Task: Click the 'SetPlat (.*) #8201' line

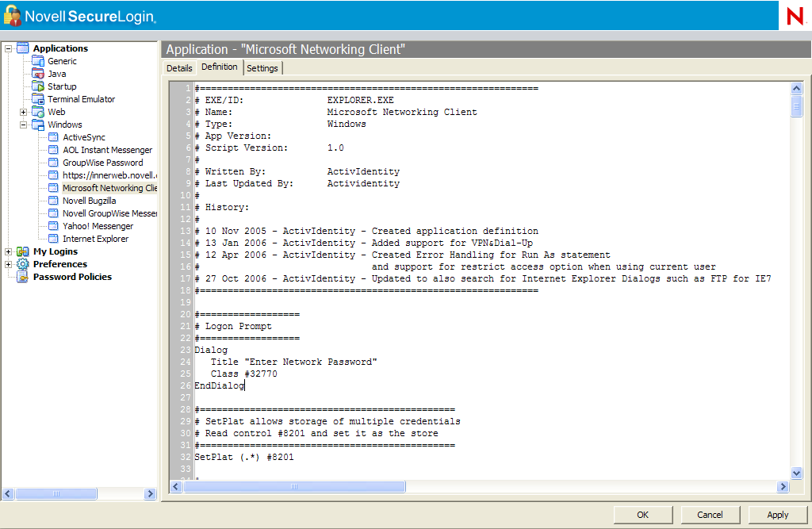Action: (x=244, y=457)
